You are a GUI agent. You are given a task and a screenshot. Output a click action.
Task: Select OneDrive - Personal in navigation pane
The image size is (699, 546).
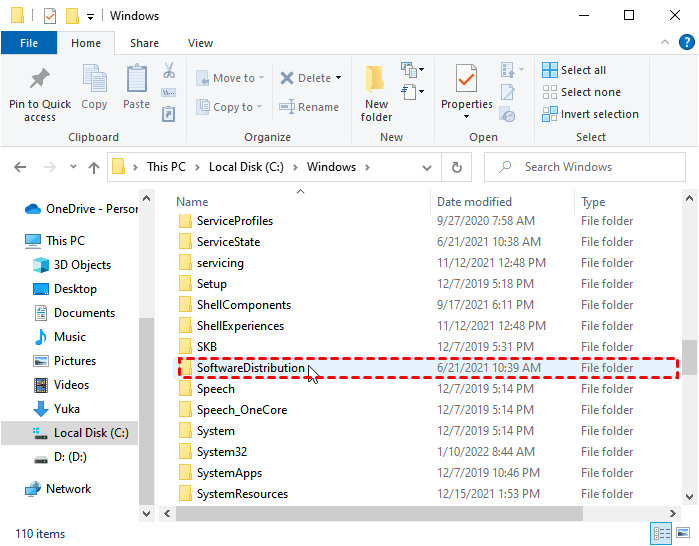[x=81, y=209]
